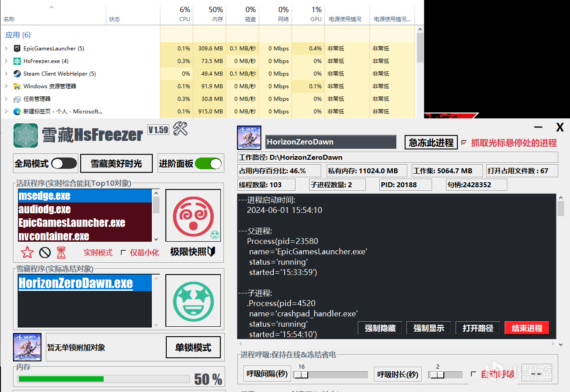Click the Horizon game thumbnail beside process name

click(249, 138)
